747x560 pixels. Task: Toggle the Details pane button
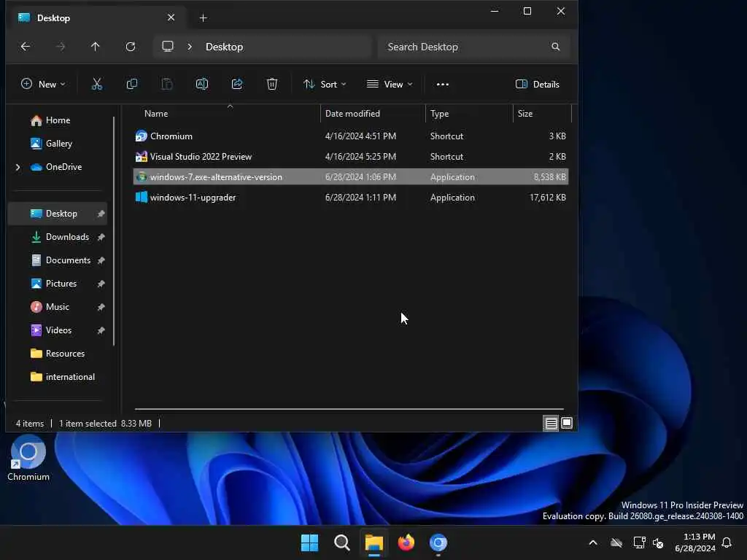[x=538, y=85]
